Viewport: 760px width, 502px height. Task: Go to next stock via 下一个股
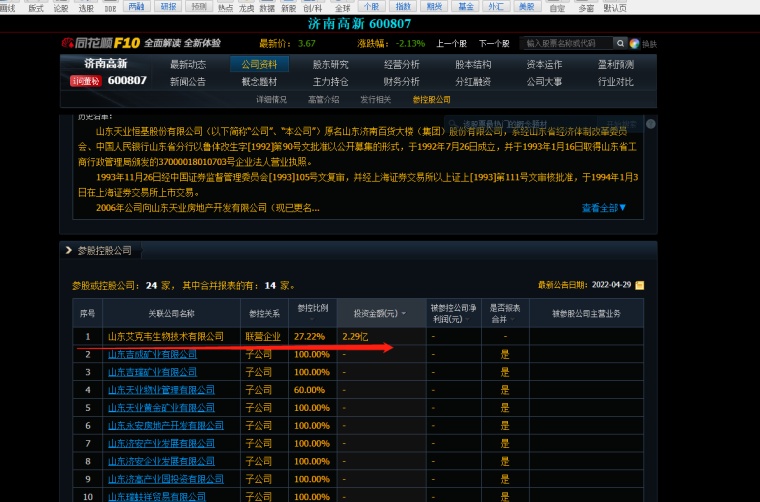click(494, 44)
